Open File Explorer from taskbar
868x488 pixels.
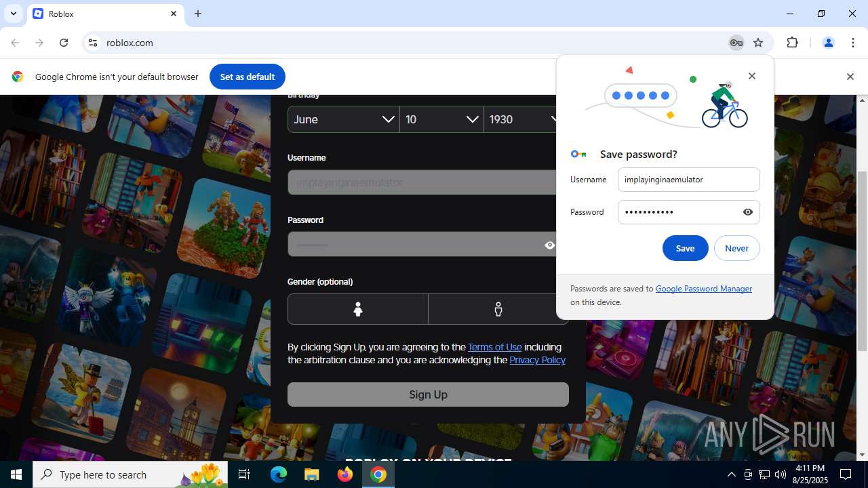(311, 474)
